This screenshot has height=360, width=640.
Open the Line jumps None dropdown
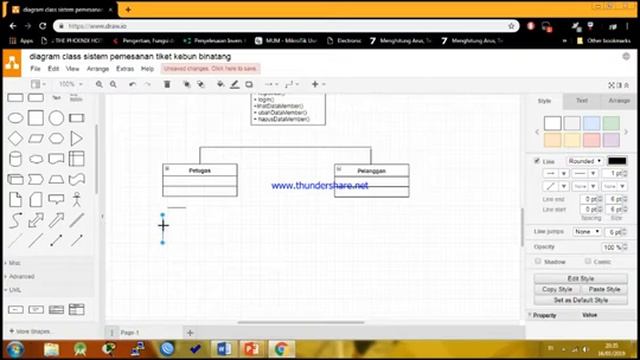coord(587,231)
